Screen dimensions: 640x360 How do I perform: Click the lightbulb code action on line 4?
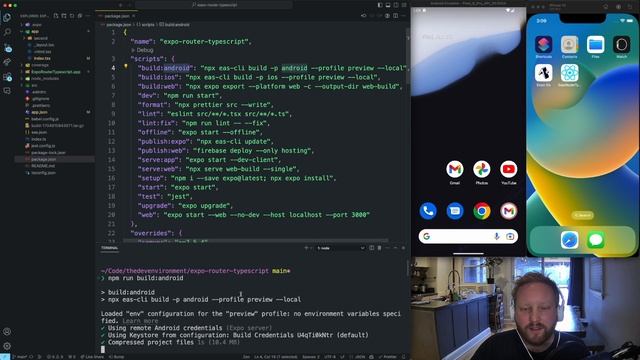click(x=126, y=67)
